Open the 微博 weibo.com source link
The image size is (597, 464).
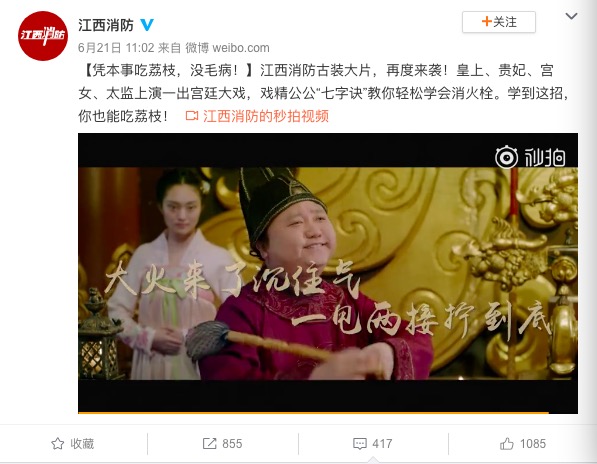click(x=227, y=48)
